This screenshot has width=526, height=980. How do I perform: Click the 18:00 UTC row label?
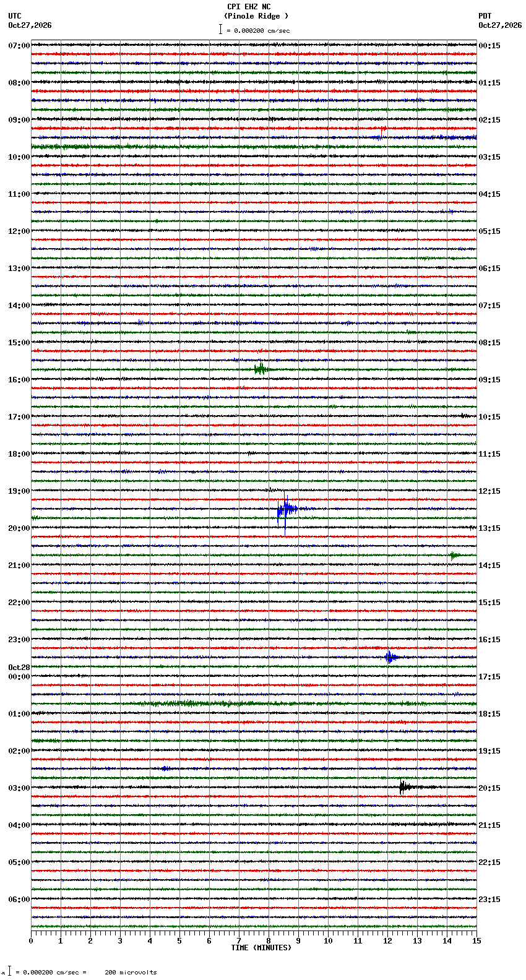[19, 454]
